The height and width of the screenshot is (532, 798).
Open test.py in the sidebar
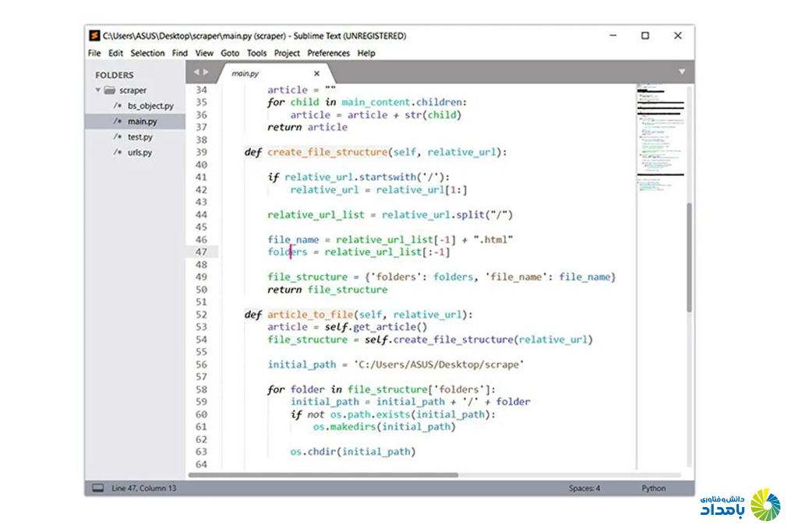140,137
